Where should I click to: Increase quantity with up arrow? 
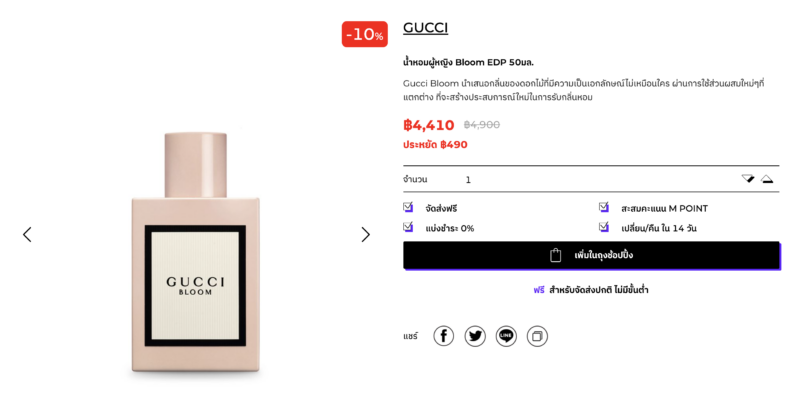click(767, 179)
